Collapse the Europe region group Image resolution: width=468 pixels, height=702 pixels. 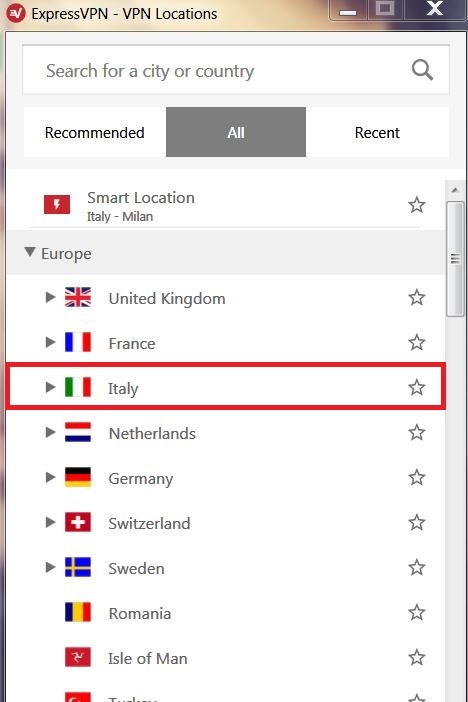30,252
